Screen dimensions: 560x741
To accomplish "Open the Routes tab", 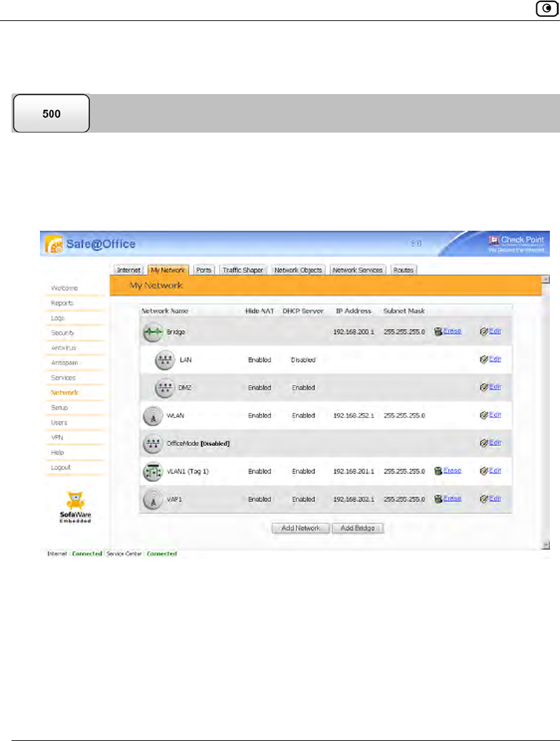I will coord(403,270).
